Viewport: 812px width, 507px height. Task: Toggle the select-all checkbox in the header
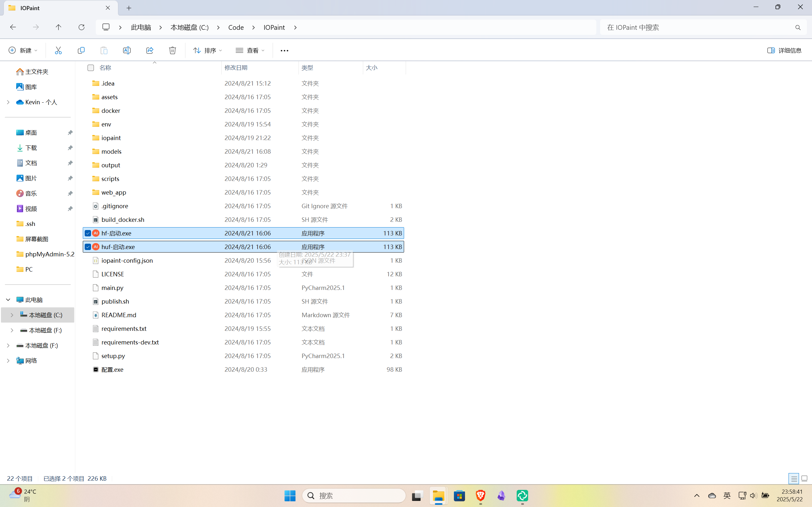(x=91, y=68)
